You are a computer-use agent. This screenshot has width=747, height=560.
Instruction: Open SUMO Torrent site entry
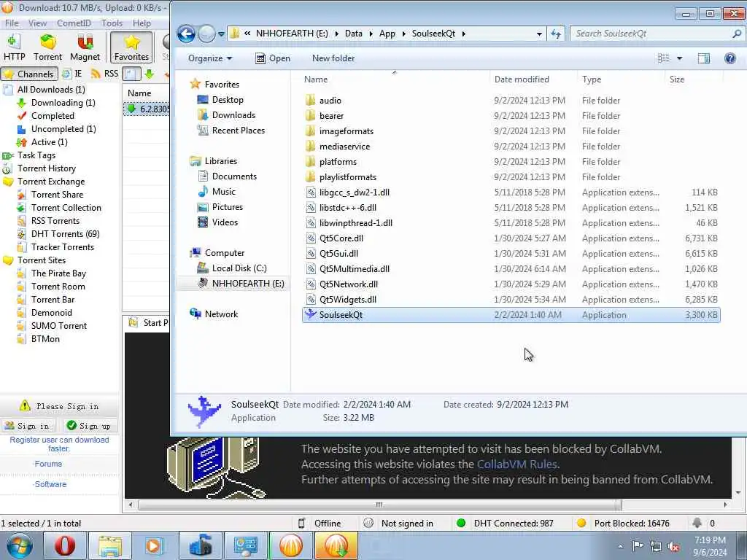59,326
